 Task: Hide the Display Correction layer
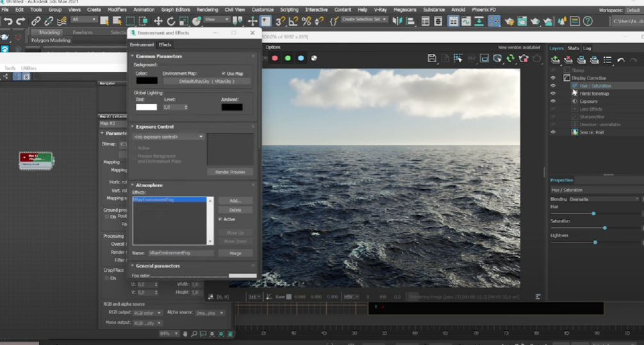553,78
